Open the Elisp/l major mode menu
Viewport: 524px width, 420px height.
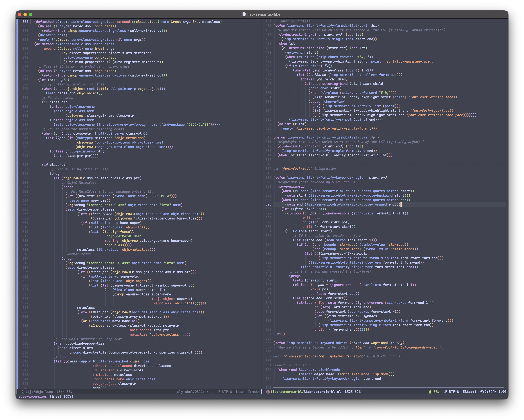(x=469, y=392)
